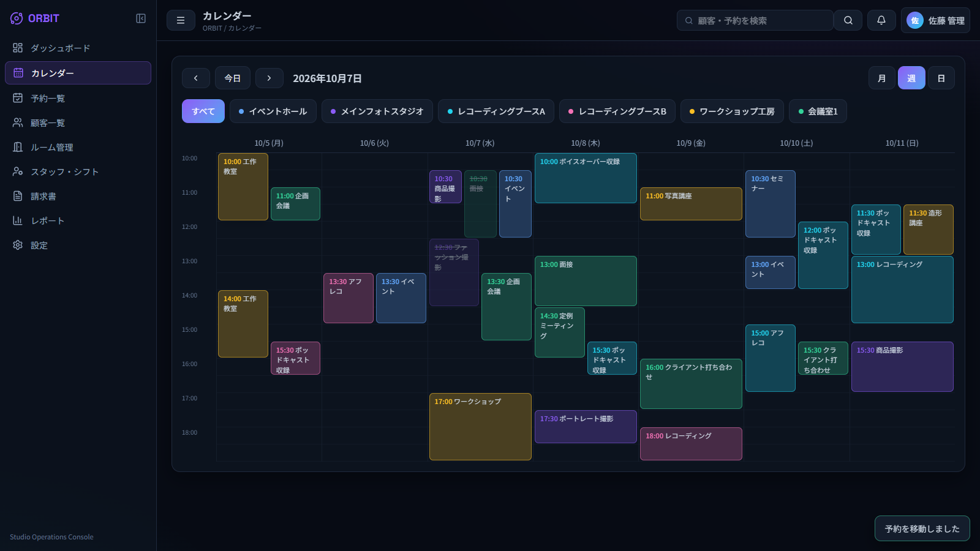Screen dimensions: 980x551
Task: Open notifications bell
Action: pyautogui.click(x=881, y=20)
